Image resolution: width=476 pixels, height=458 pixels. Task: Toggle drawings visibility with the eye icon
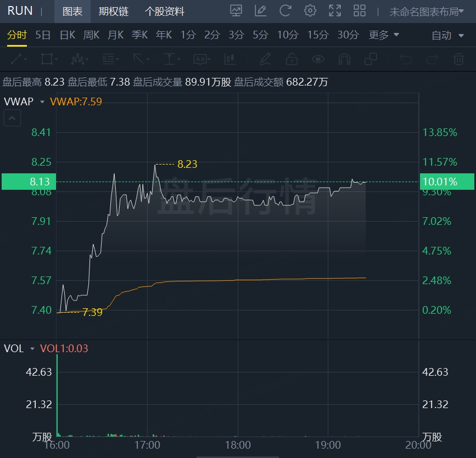point(318,59)
